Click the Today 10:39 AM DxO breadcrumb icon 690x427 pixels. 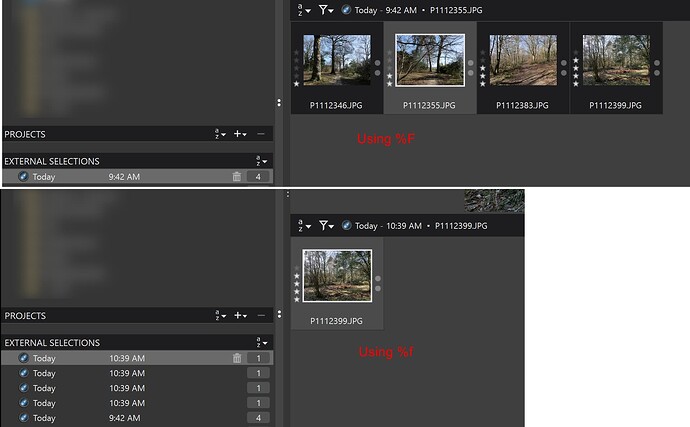coord(346,226)
